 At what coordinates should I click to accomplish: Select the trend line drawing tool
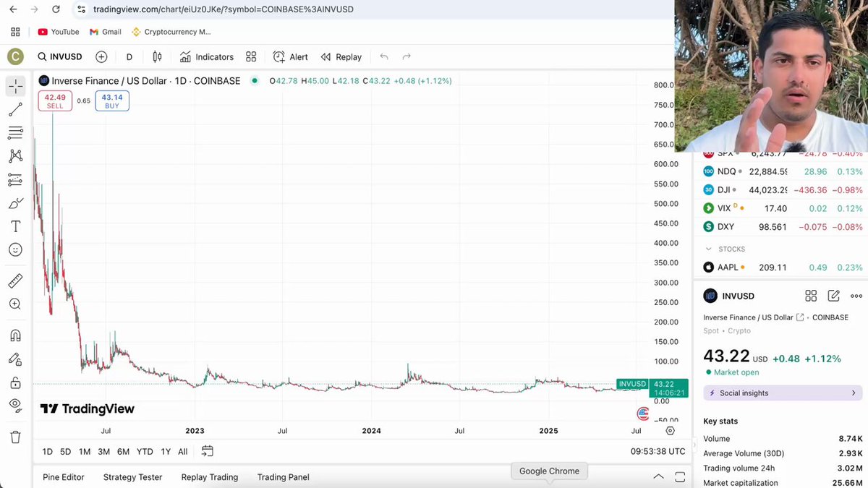[15, 109]
